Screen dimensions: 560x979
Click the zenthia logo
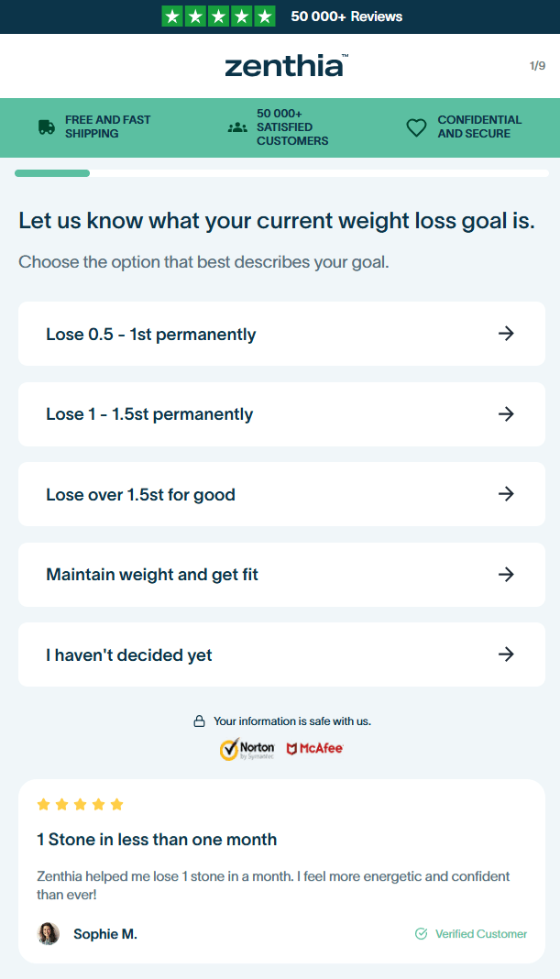(285, 66)
